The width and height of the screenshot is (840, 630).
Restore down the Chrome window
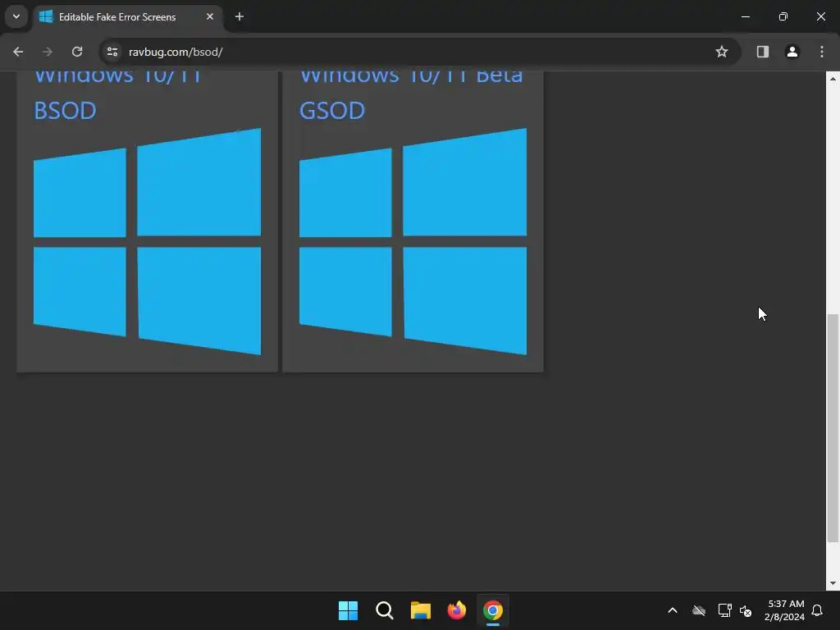(x=783, y=16)
